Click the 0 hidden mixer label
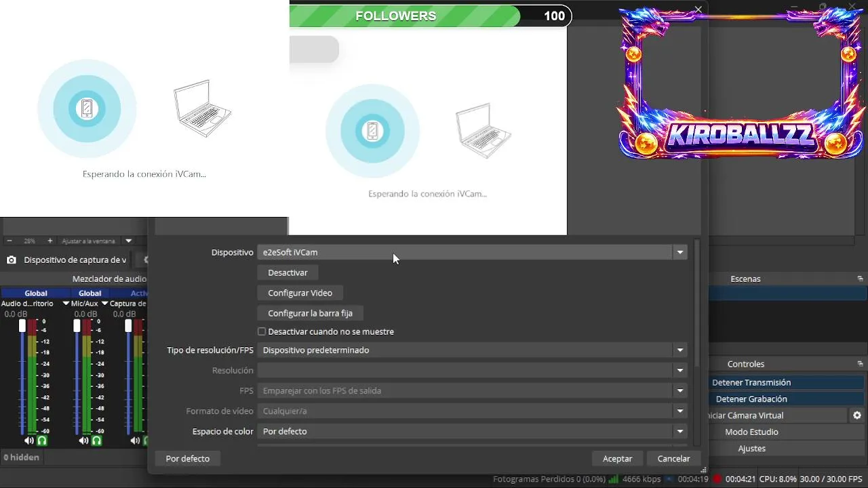Viewport: 868px width, 488px height. (22, 457)
